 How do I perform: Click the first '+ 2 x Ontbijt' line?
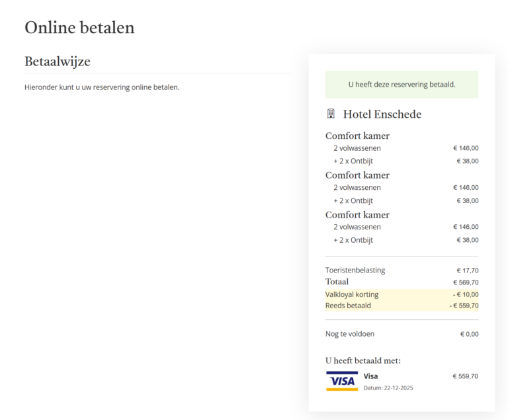tap(353, 161)
